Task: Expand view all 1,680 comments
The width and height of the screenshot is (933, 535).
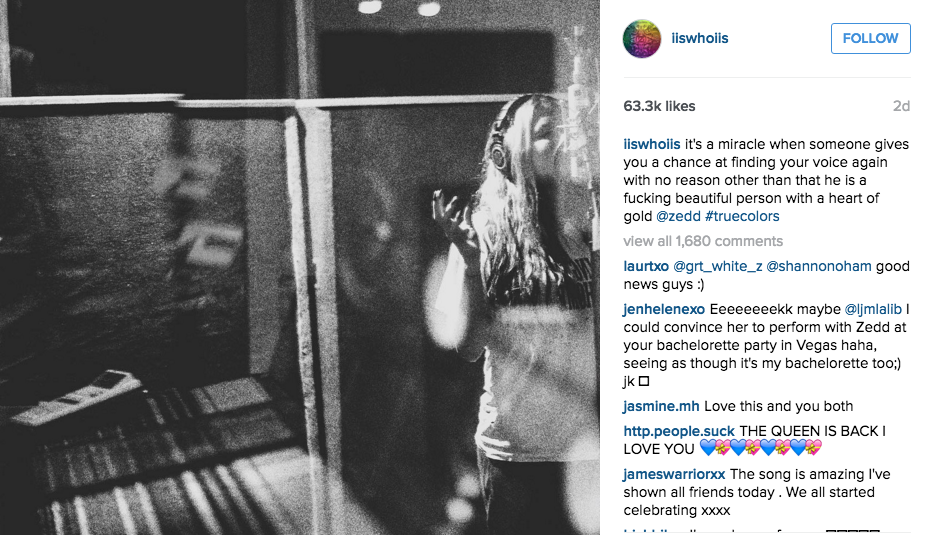Action: coord(703,241)
